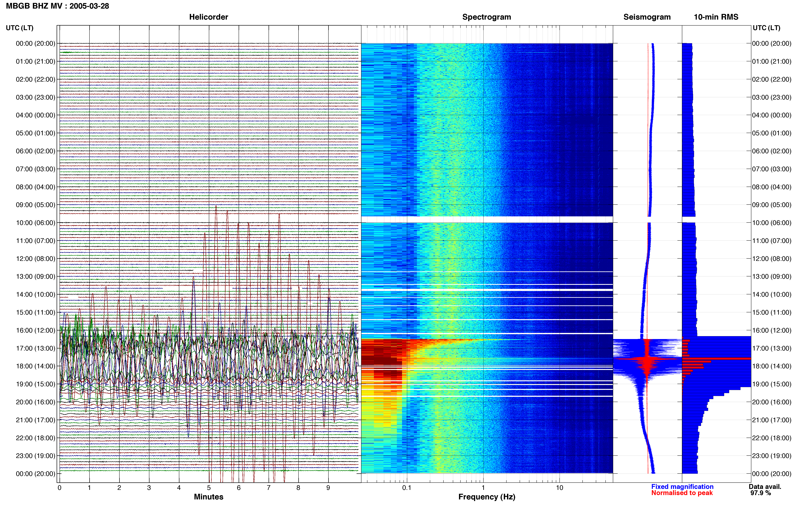Click tick '0.1' on the Frequency axis
This screenshot has height=508, width=812.
[407, 488]
